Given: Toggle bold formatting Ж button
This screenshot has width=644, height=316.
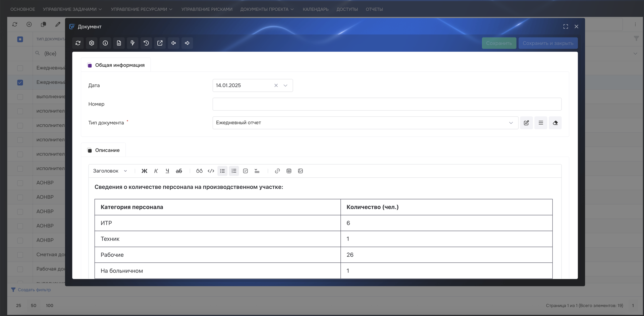Looking at the screenshot, I should click(x=144, y=171).
